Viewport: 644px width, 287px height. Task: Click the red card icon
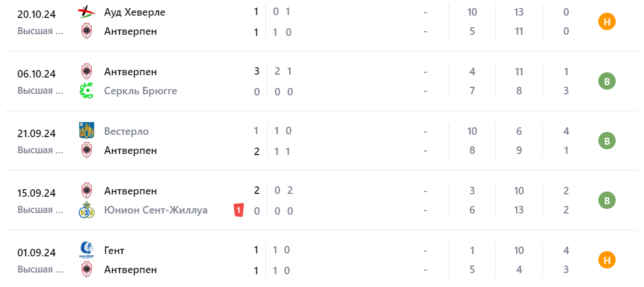point(238,210)
